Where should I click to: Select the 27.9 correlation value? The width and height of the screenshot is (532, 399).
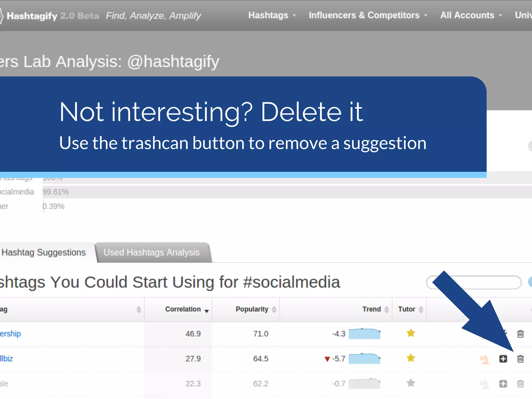click(193, 359)
